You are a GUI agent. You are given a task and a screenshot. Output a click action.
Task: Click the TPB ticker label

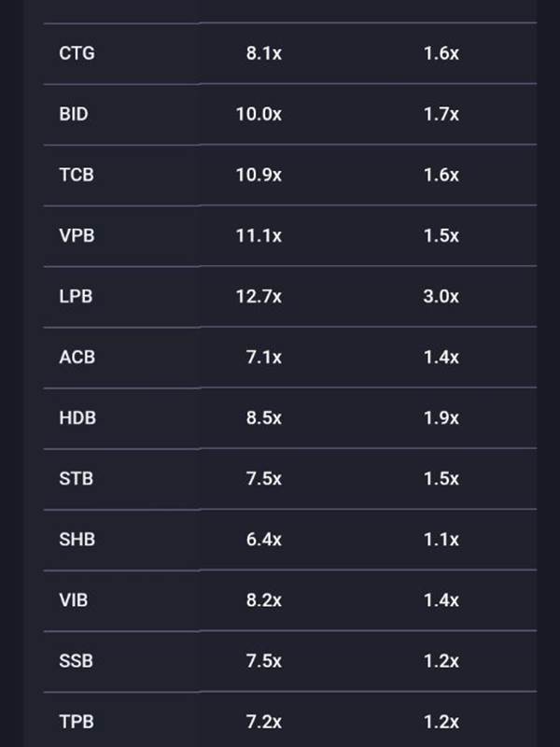(x=76, y=721)
